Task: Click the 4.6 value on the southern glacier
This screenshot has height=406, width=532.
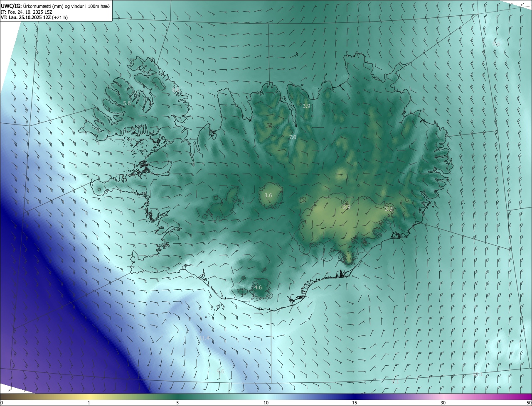Action: (x=258, y=287)
